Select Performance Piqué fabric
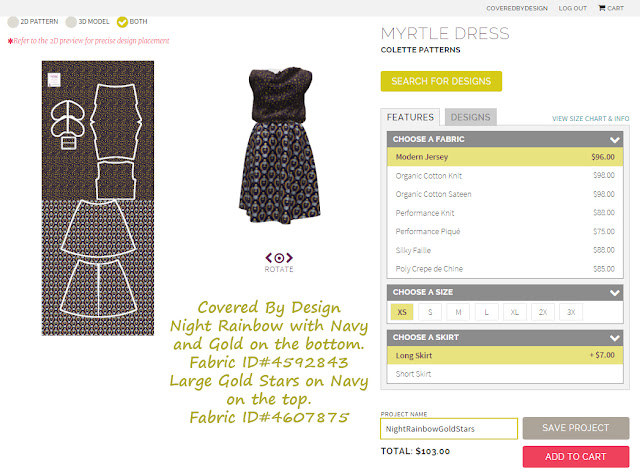 [x=505, y=231]
